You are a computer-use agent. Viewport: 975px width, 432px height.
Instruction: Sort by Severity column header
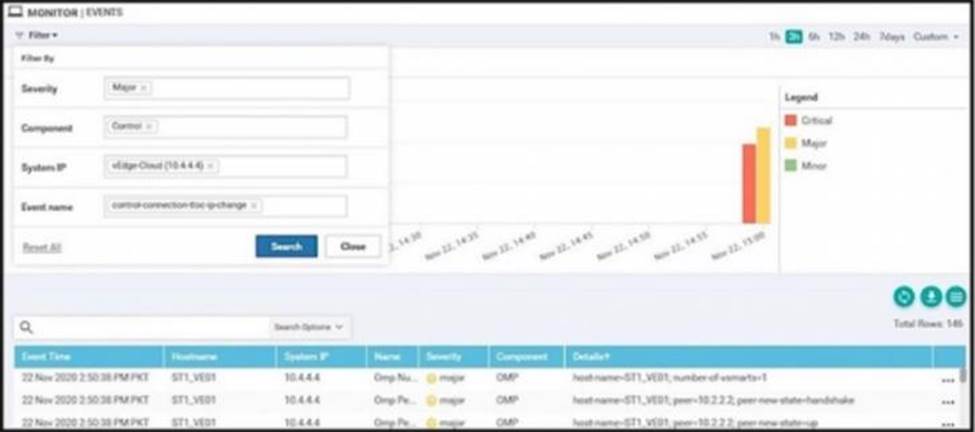(x=444, y=356)
